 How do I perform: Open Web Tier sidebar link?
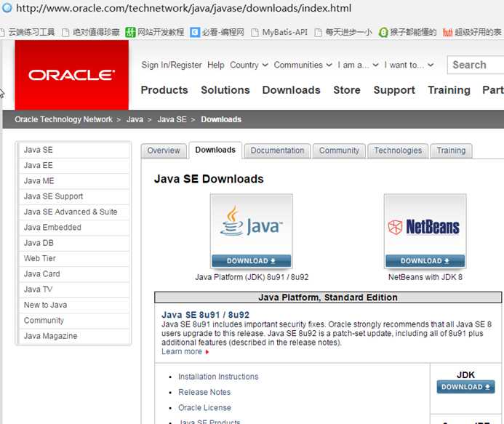pyautogui.click(x=74, y=258)
